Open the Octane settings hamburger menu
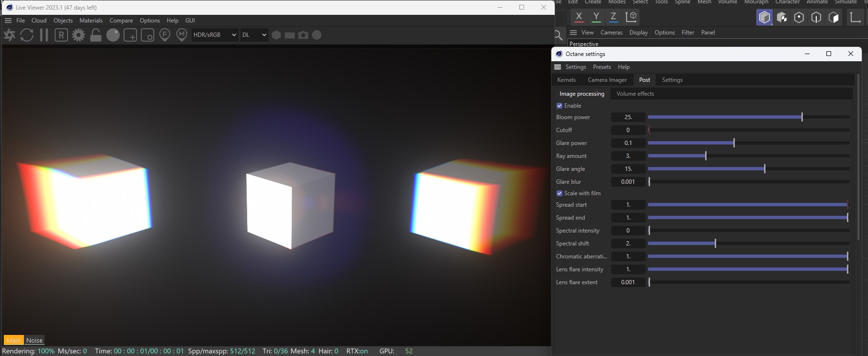The width and height of the screenshot is (868, 356). (x=558, y=67)
